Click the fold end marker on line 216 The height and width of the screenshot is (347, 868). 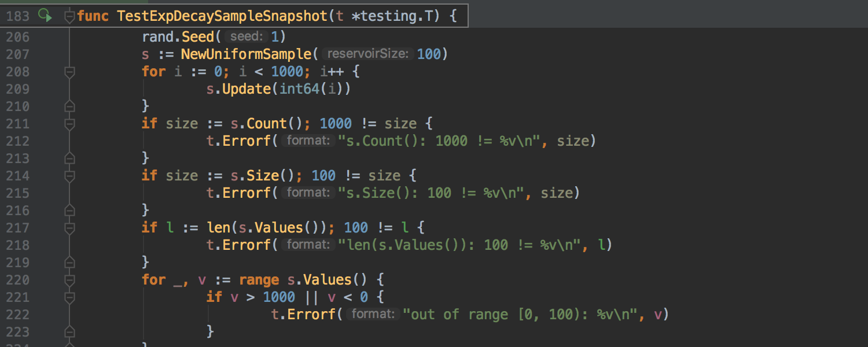(69, 211)
